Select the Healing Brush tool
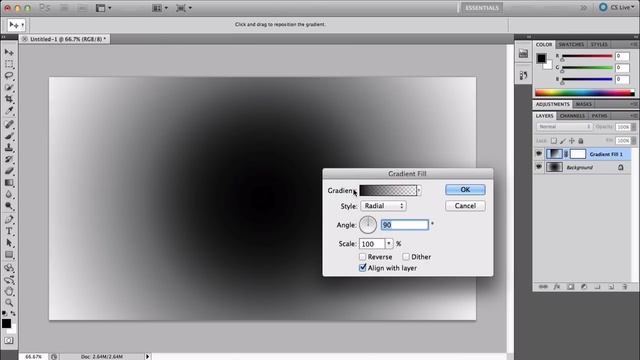Screen dimensions: 640x360 [9, 124]
